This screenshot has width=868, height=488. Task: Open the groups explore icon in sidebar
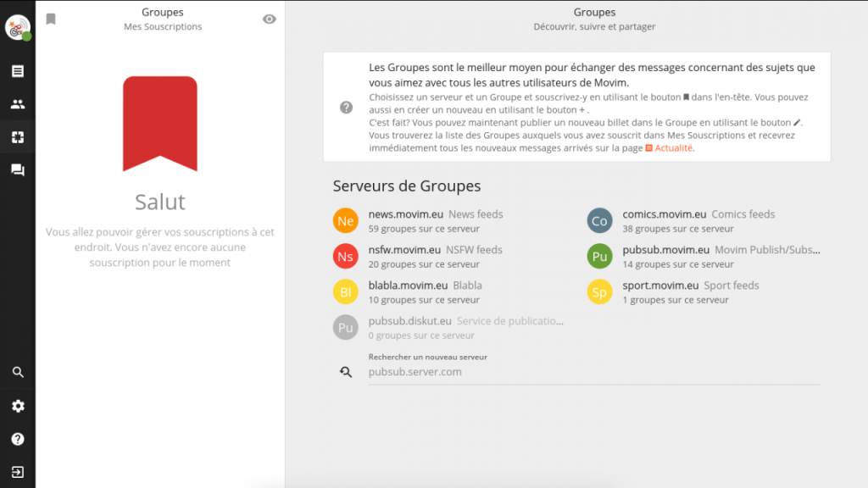tap(18, 137)
